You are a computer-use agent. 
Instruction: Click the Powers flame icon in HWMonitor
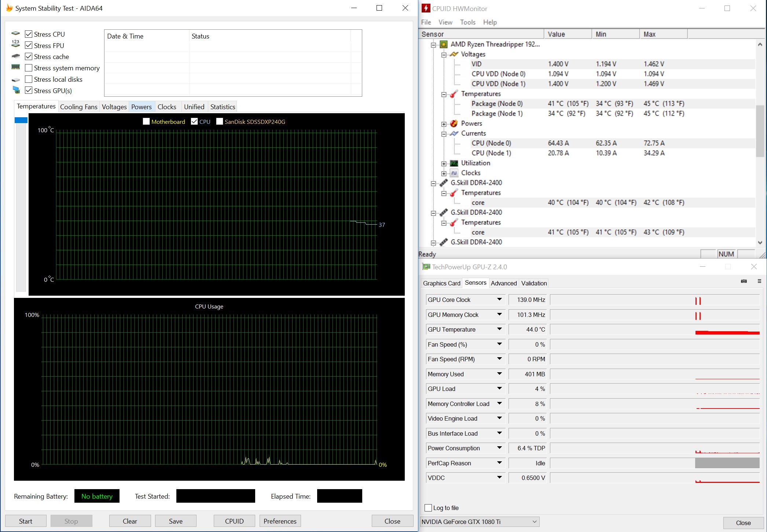pyautogui.click(x=454, y=123)
